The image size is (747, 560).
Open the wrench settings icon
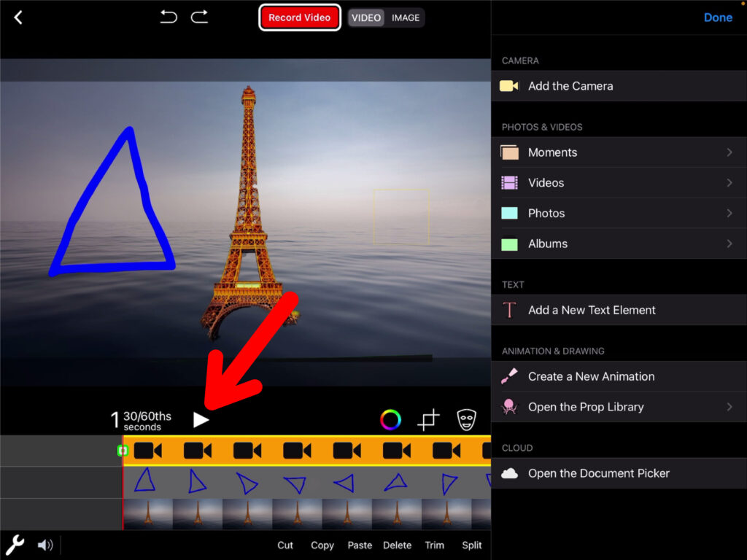15,544
